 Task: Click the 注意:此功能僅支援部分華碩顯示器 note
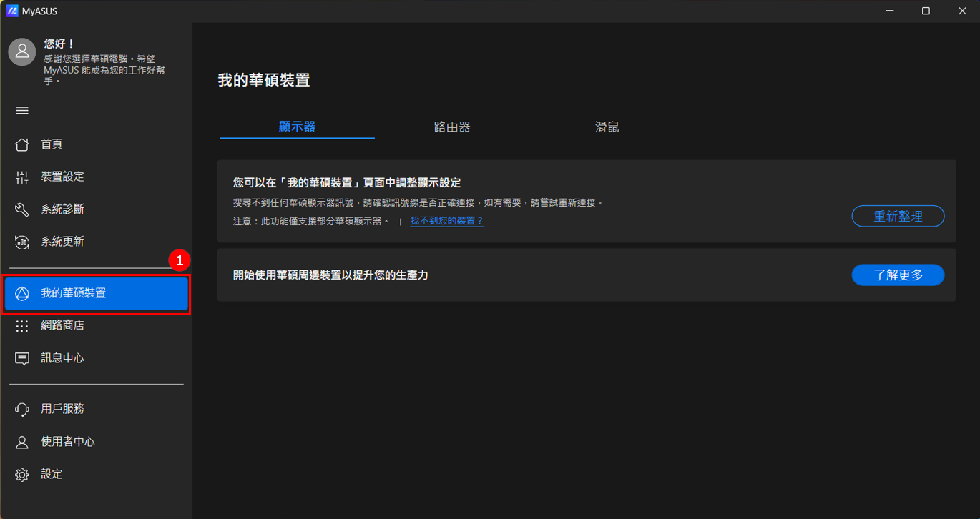(311, 222)
